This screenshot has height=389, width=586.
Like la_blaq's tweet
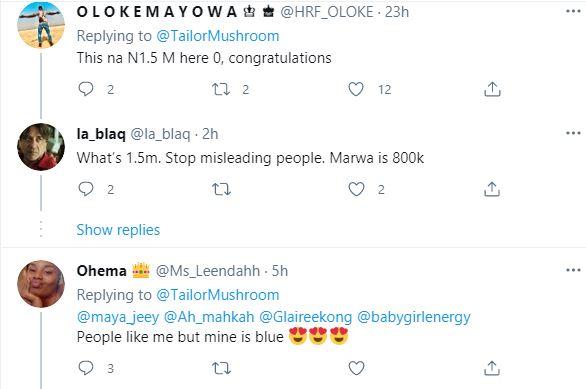[356, 189]
